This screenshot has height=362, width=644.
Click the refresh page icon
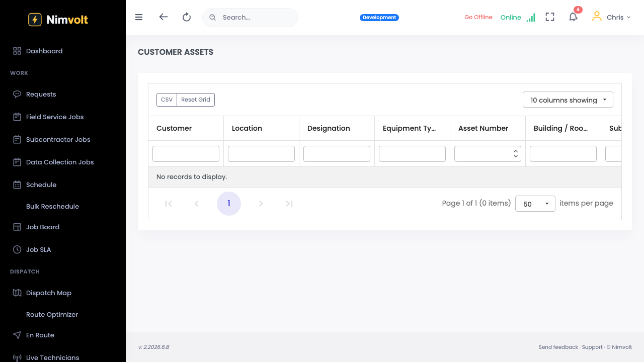click(187, 17)
